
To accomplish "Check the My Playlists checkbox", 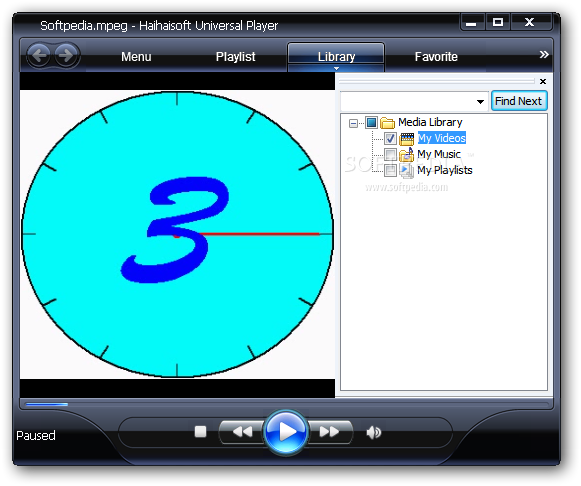I will pos(390,170).
